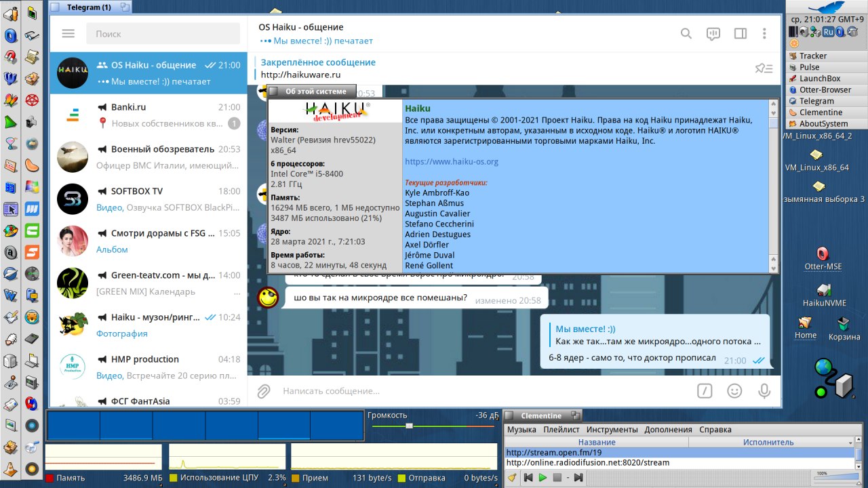868x488 pixels.
Task: Select the stream.open.fm/19 playlist entry
Action: coord(679,452)
